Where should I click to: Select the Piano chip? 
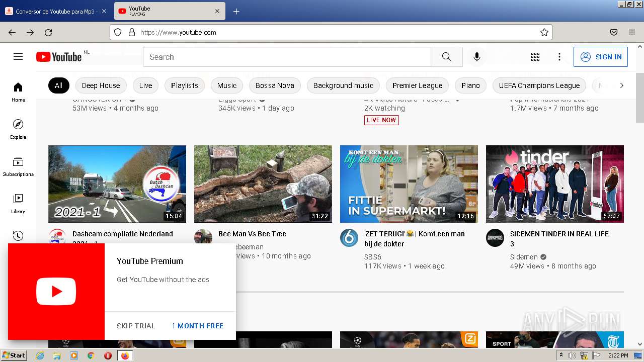tap(470, 85)
